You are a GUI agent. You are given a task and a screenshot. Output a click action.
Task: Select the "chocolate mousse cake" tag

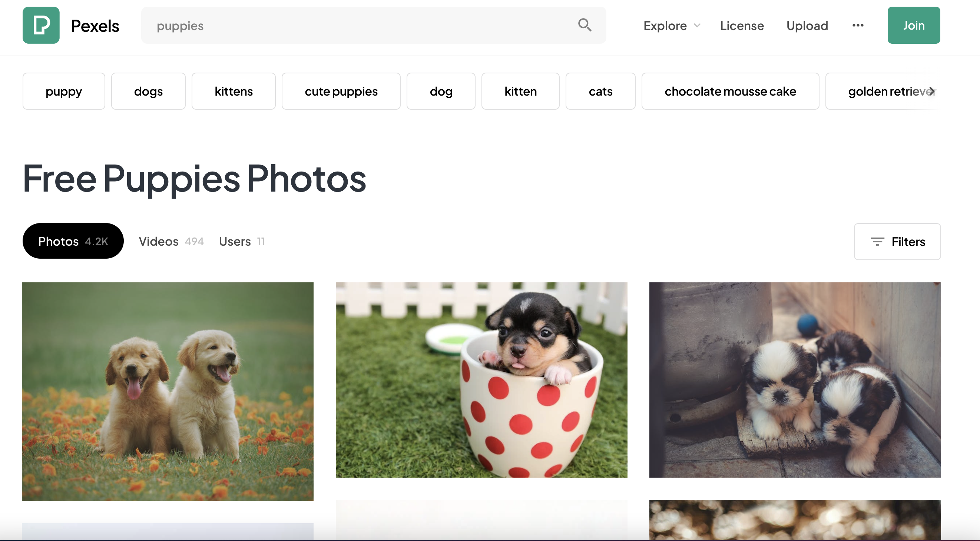(x=730, y=91)
